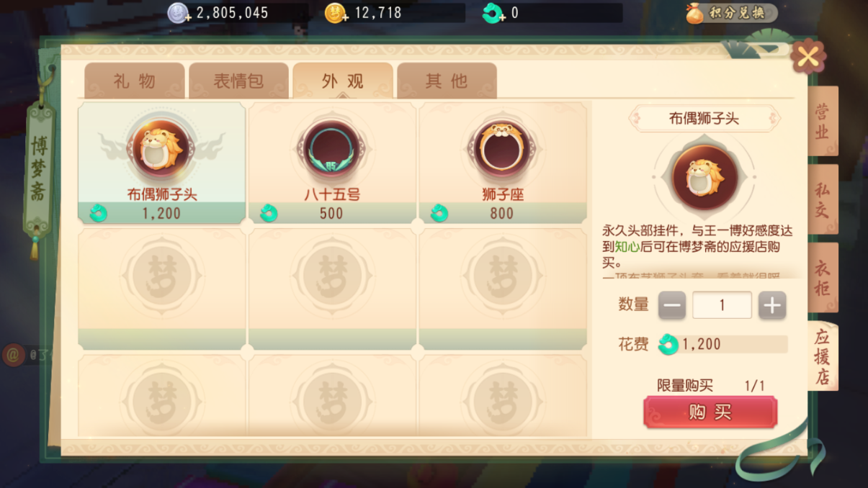
Task: Buy the item with 购买 button
Action: 710,412
